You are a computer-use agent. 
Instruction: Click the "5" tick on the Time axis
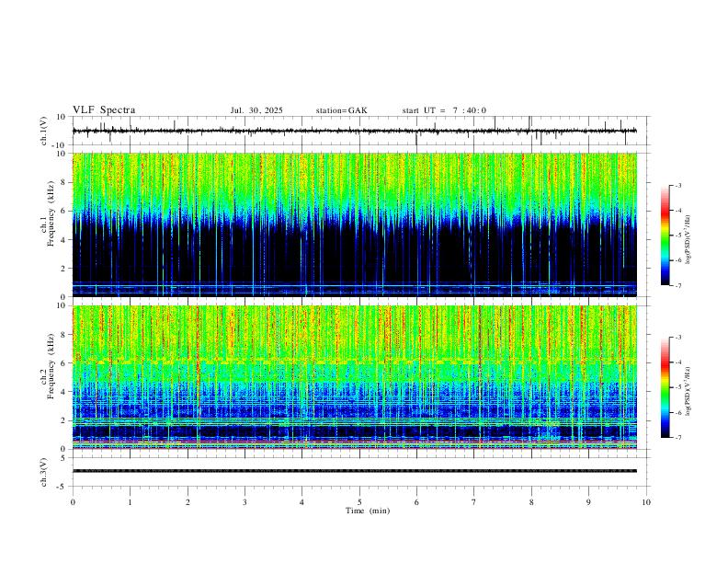(x=359, y=502)
